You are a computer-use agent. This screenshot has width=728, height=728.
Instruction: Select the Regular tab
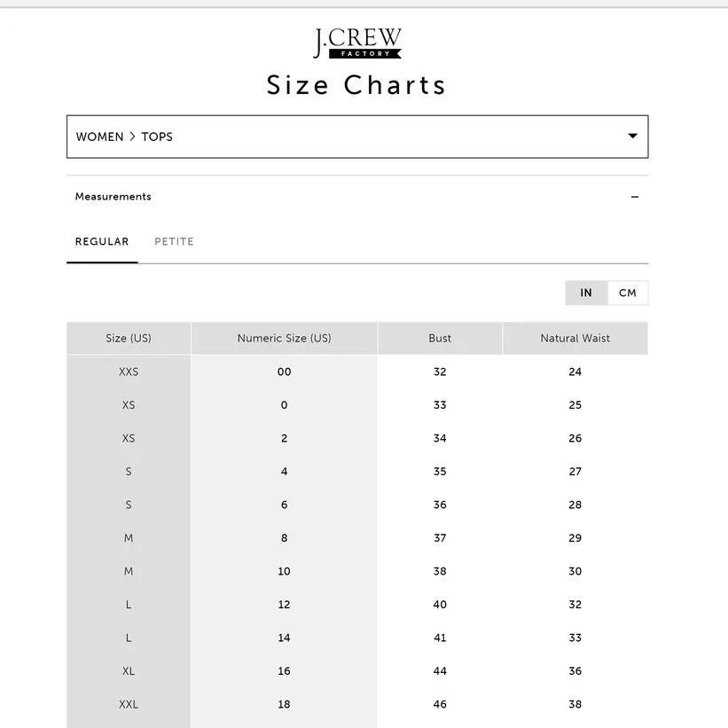(x=102, y=241)
